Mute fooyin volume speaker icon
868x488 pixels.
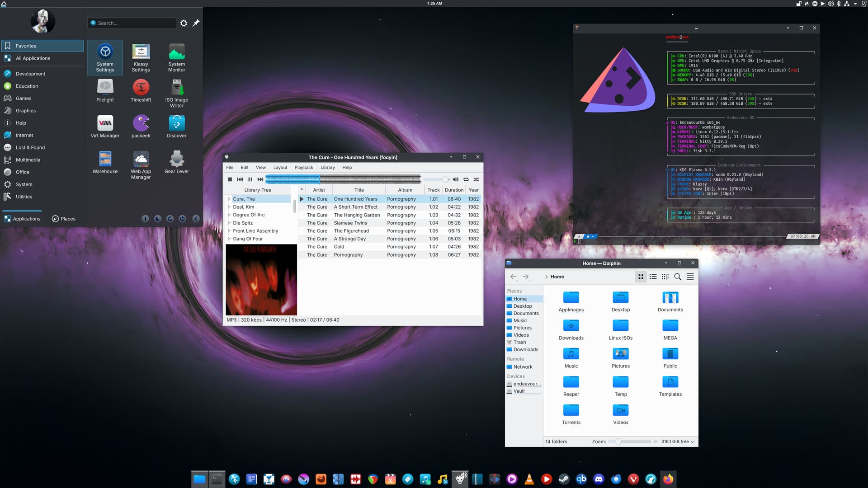[x=456, y=179]
